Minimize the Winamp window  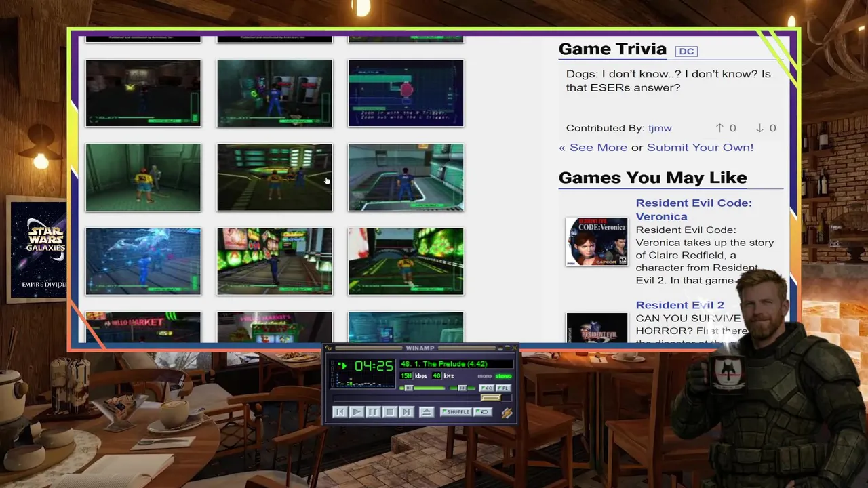click(x=500, y=348)
